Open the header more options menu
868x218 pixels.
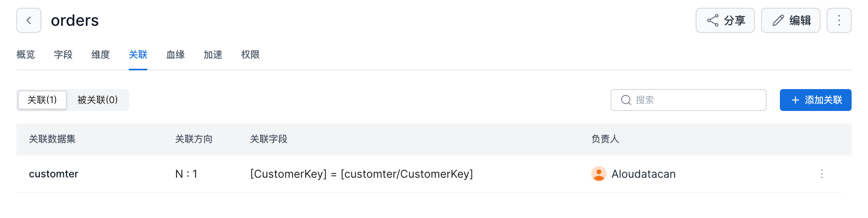coord(839,20)
